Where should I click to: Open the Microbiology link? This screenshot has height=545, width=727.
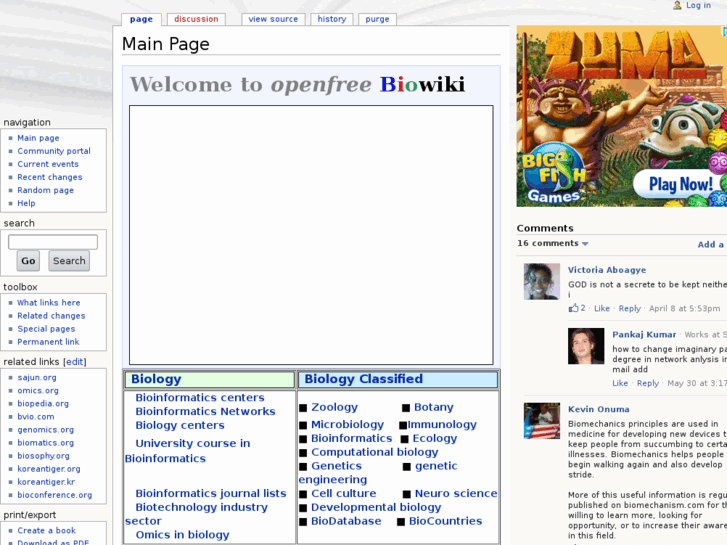pyautogui.click(x=347, y=424)
